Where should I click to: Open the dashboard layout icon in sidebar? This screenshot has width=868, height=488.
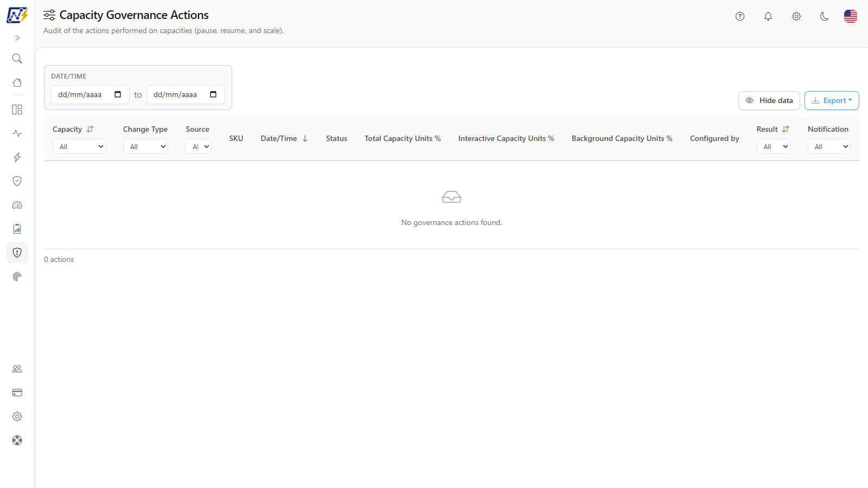pos(17,110)
